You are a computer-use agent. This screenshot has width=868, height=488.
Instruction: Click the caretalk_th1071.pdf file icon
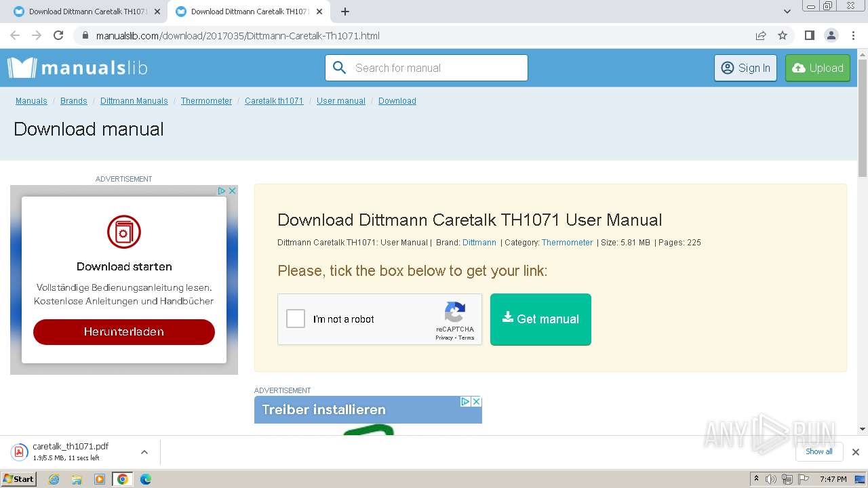[x=19, y=451]
